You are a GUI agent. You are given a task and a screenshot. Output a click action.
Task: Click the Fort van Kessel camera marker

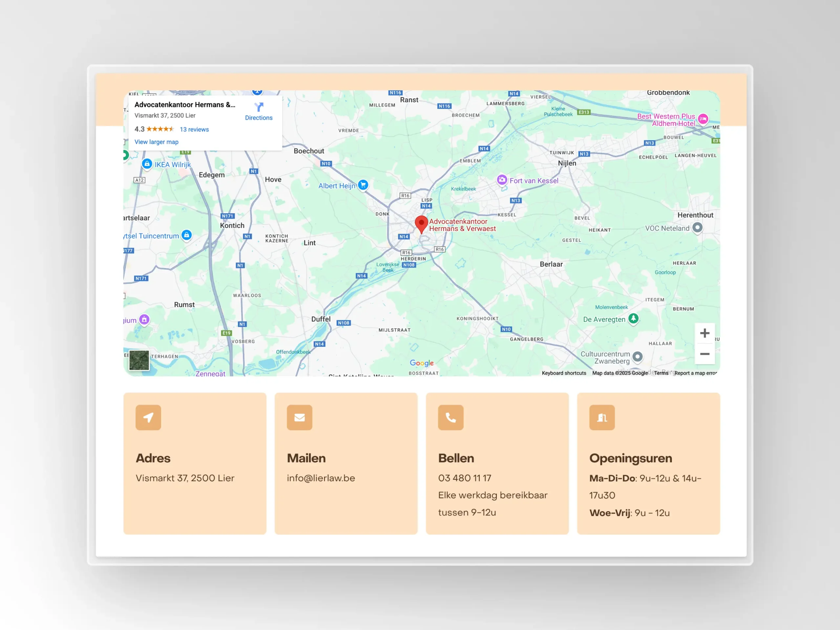click(502, 180)
